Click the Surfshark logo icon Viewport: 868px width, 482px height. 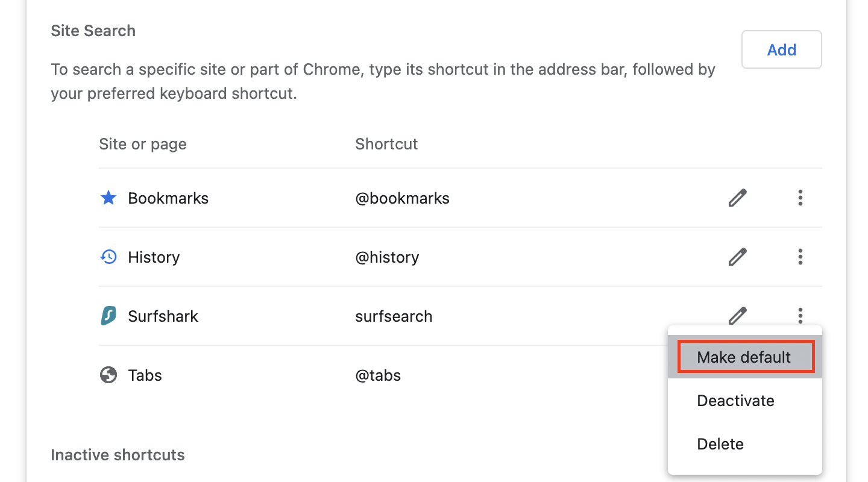tap(108, 316)
